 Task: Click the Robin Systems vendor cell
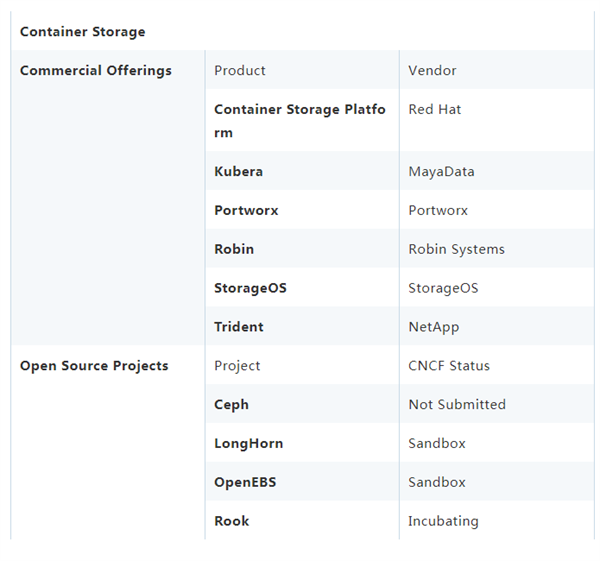click(456, 249)
